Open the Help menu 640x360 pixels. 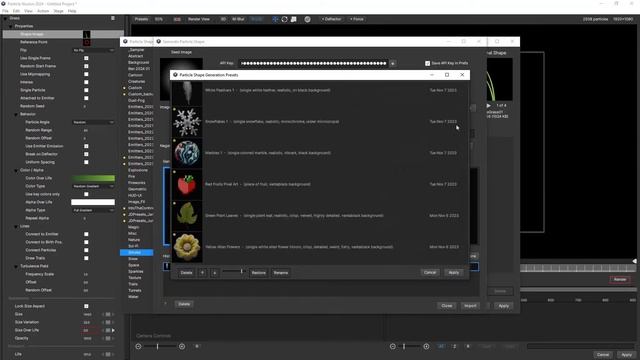pyautogui.click(x=72, y=11)
